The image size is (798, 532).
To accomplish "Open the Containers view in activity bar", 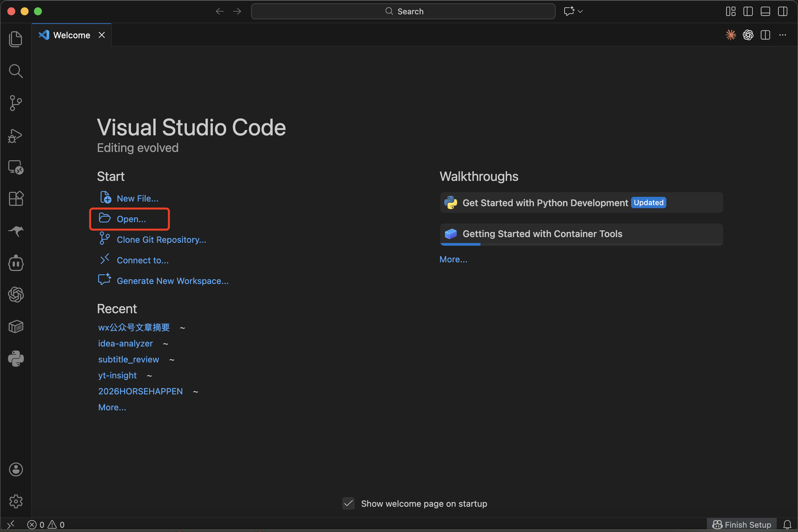I will 16,327.
